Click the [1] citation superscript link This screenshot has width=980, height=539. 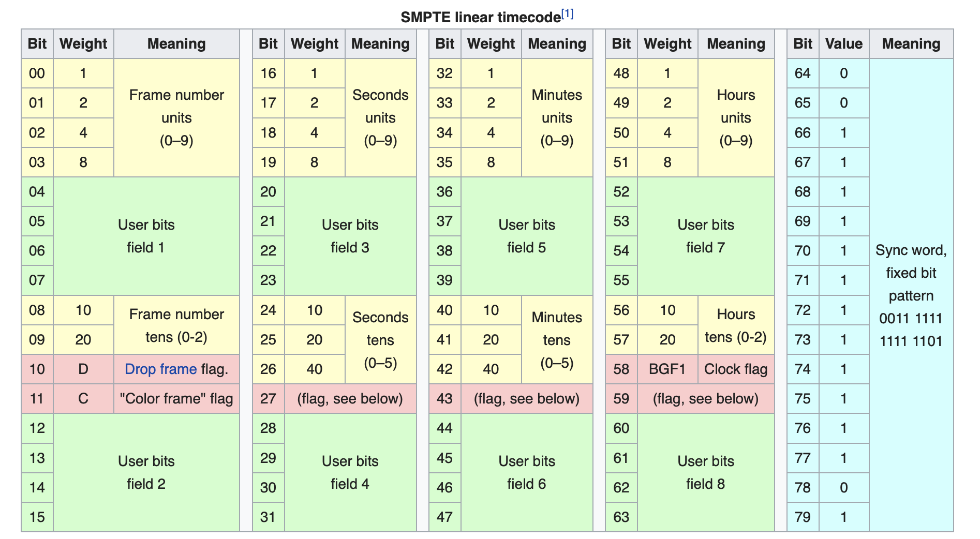(567, 14)
